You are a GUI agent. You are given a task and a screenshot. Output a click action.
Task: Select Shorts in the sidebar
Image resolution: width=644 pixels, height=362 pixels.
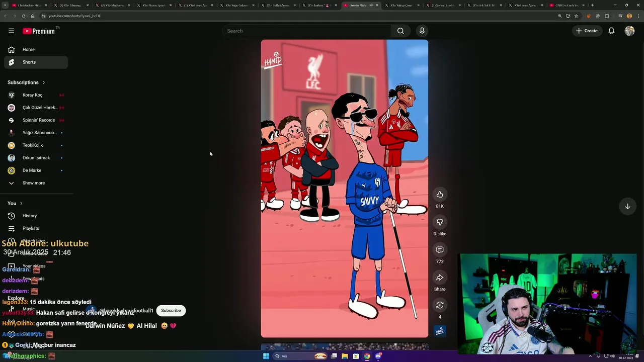(x=36, y=62)
